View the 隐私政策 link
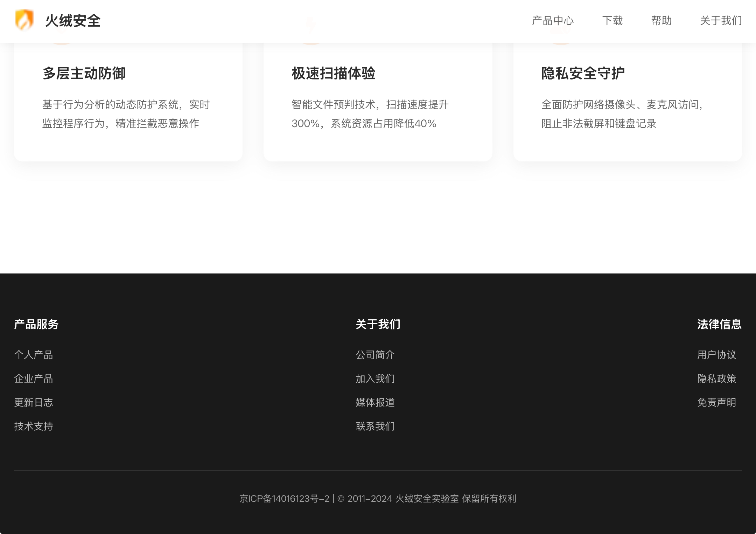 point(716,379)
